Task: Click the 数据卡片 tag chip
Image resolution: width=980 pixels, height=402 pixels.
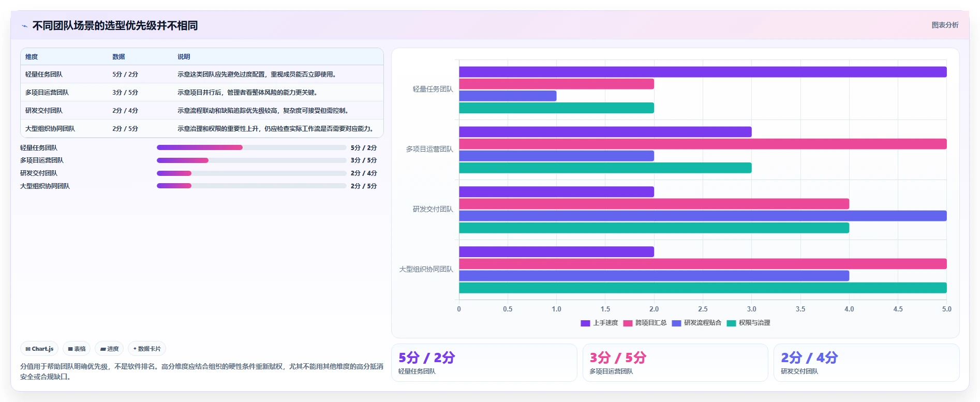Action: 147,349
